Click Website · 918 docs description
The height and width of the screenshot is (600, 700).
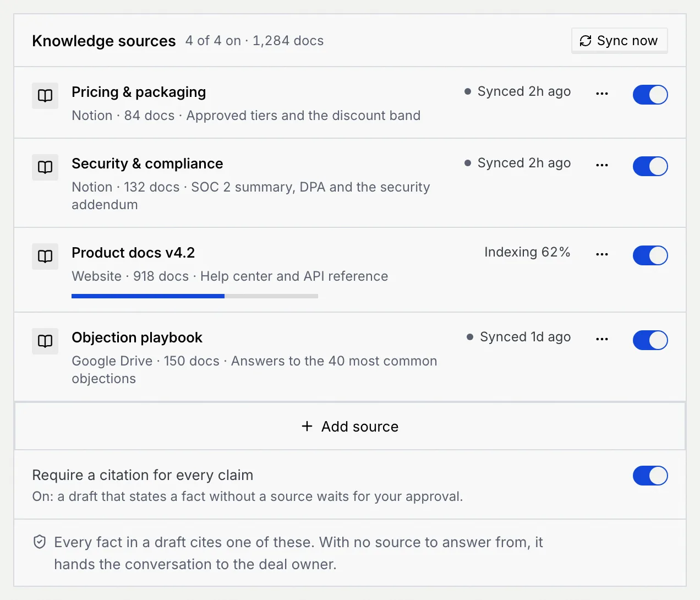tap(230, 276)
